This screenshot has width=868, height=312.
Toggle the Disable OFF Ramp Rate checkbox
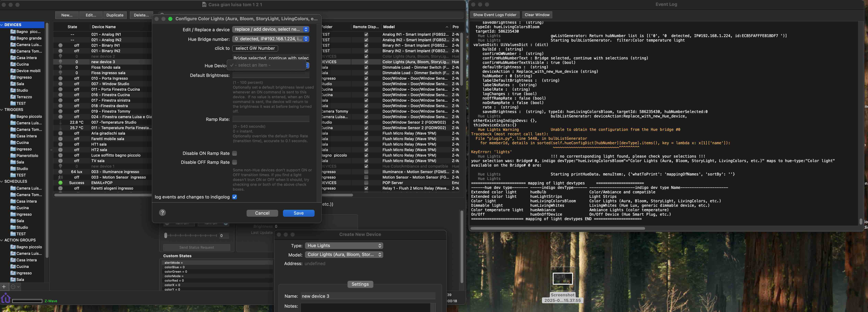[235, 162]
